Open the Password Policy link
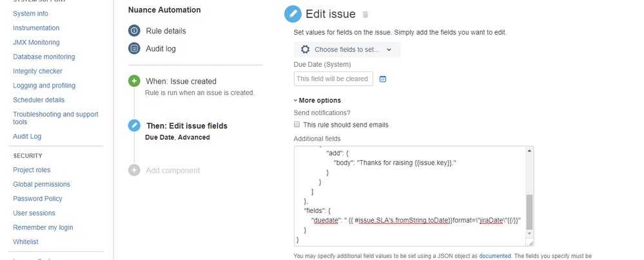The height and width of the screenshot is (260, 644). coord(37,198)
